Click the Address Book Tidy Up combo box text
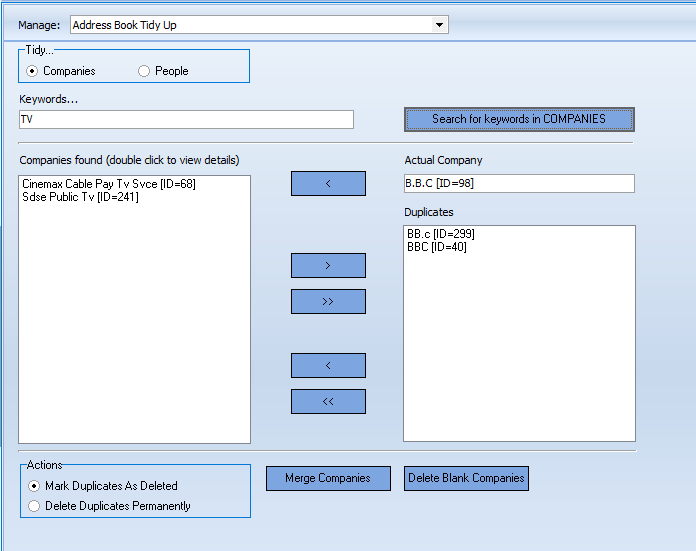Viewport: 696px width, 551px height. (250, 25)
